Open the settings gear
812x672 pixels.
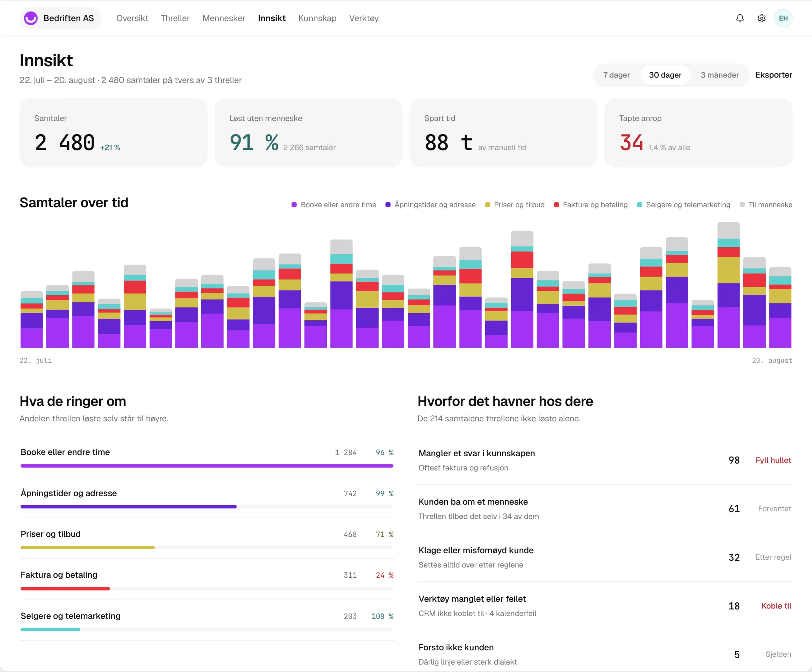[761, 18]
